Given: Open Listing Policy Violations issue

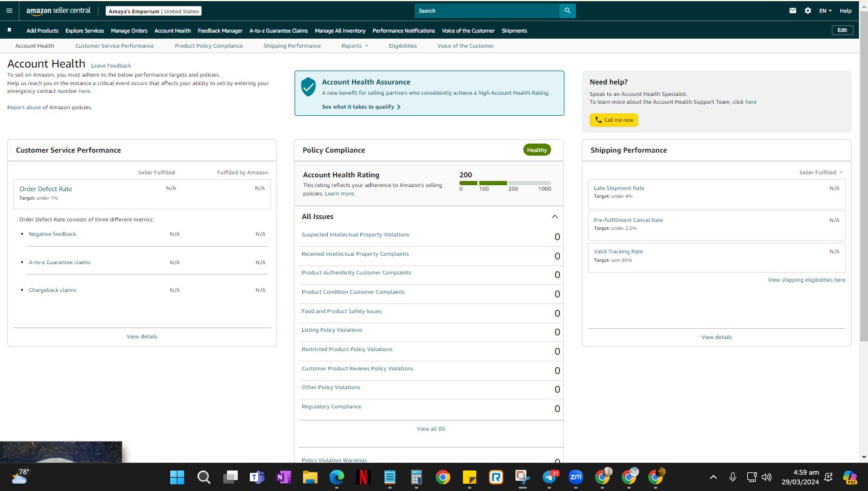Looking at the screenshot, I should pyautogui.click(x=332, y=330).
